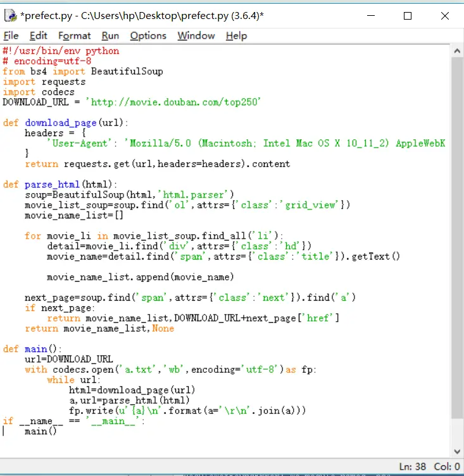The height and width of the screenshot is (476, 464).
Task: Click the scrollbar down arrow
Action: click(457, 451)
